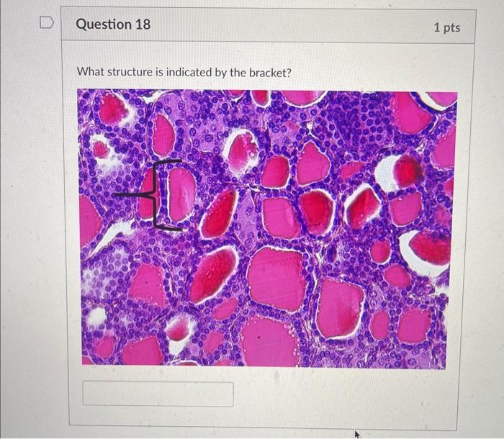Click the prompt "What structure is indicated by the bracket?"
Viewport: 504px width, 439px height.
click(184, 72)
